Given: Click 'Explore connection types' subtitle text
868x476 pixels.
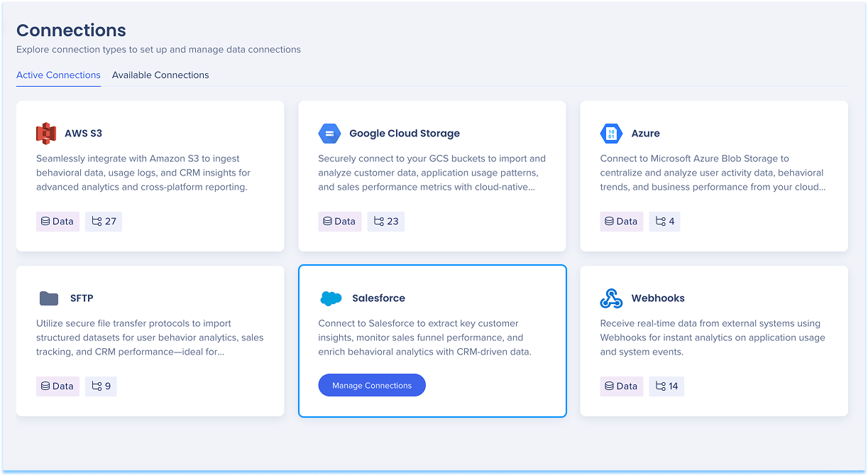Looking at the screenshot, I should [x=158, y=50].
